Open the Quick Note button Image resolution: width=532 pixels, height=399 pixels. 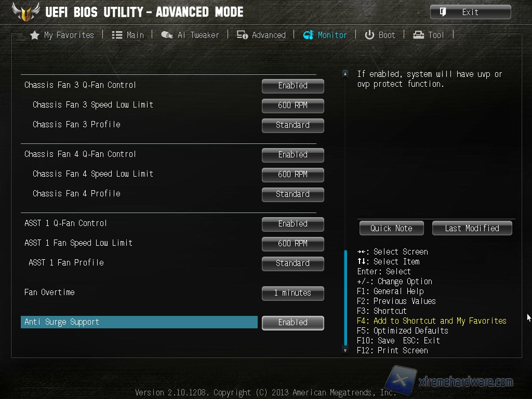(x=392, y=229)
